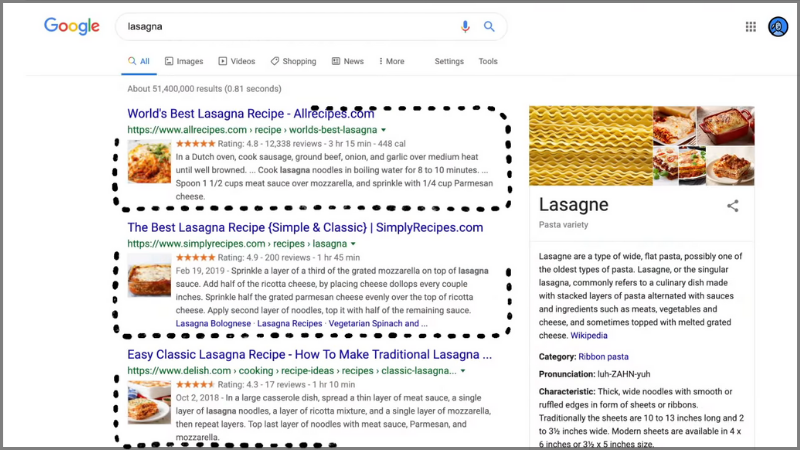This screenshot has width=800, height=450.
Task: Click the Lasagne panel title
Action: 573,205
